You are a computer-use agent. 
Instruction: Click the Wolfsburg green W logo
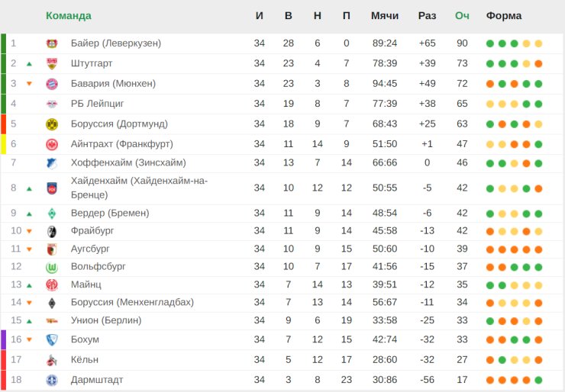(52, 267)
